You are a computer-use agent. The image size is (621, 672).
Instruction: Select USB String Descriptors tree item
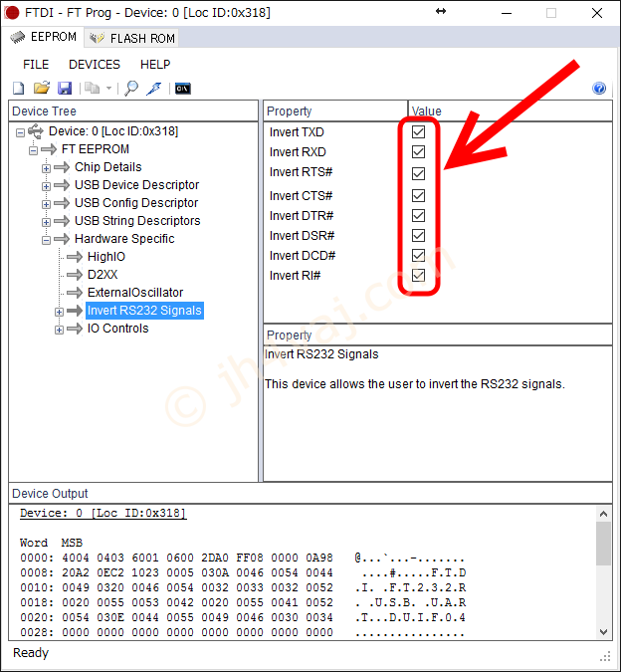point(137,221)
